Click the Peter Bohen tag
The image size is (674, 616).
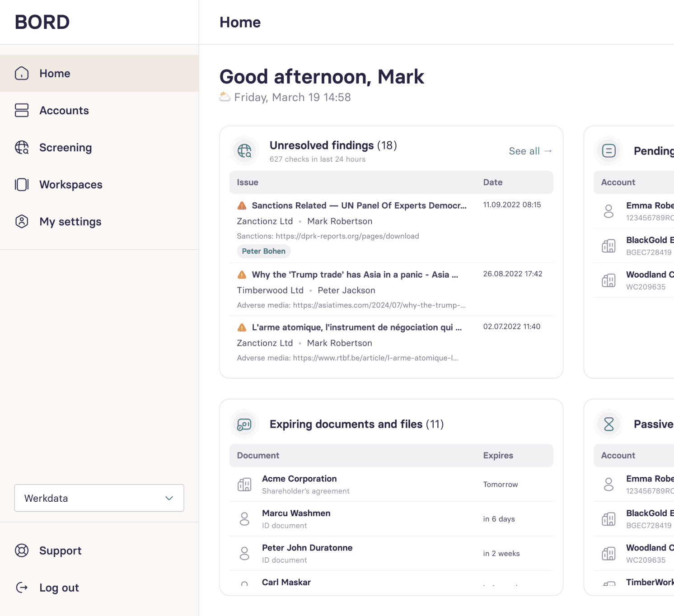coord(264,251)
